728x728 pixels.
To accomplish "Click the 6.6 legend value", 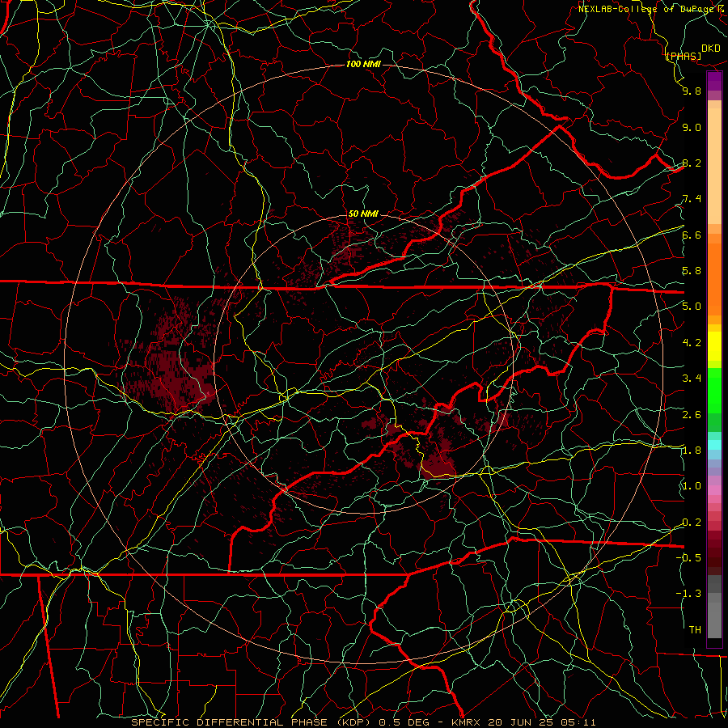I will point(692,235).
